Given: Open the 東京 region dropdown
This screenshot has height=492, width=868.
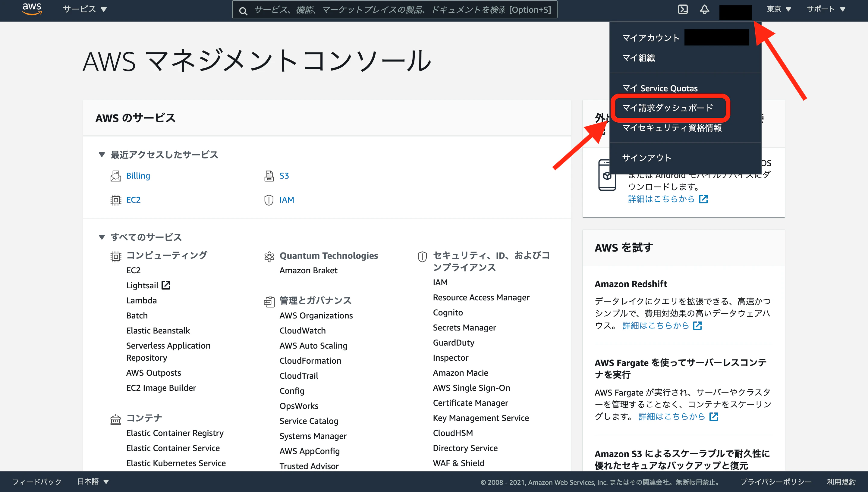Looking at the screenshot, I should coord(779,9).
